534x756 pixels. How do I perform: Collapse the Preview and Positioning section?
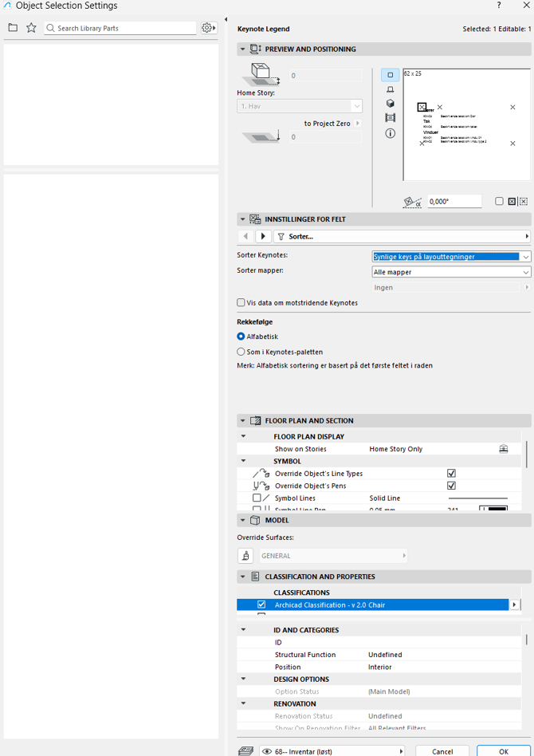243,49
